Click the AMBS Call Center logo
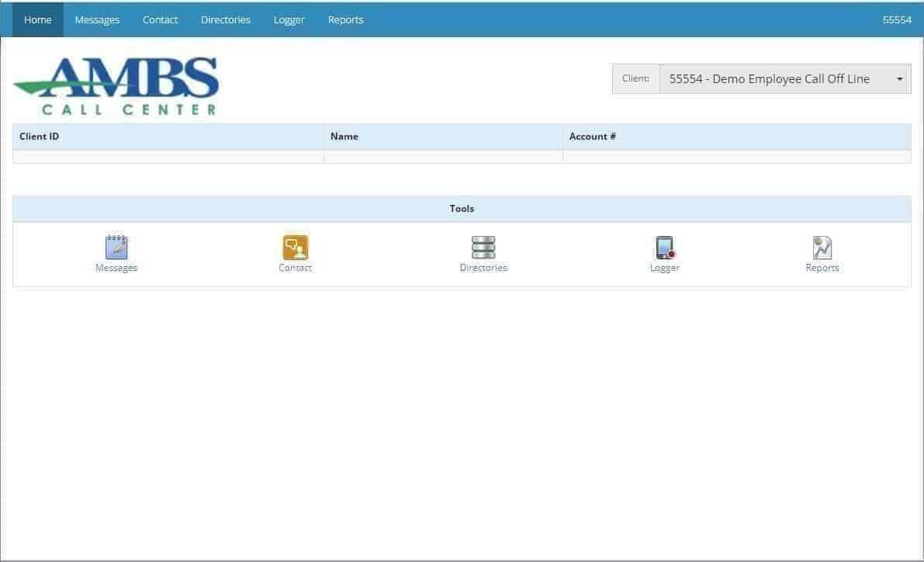The width and height of the screenshot is (924, 562). tap(115, 83)
